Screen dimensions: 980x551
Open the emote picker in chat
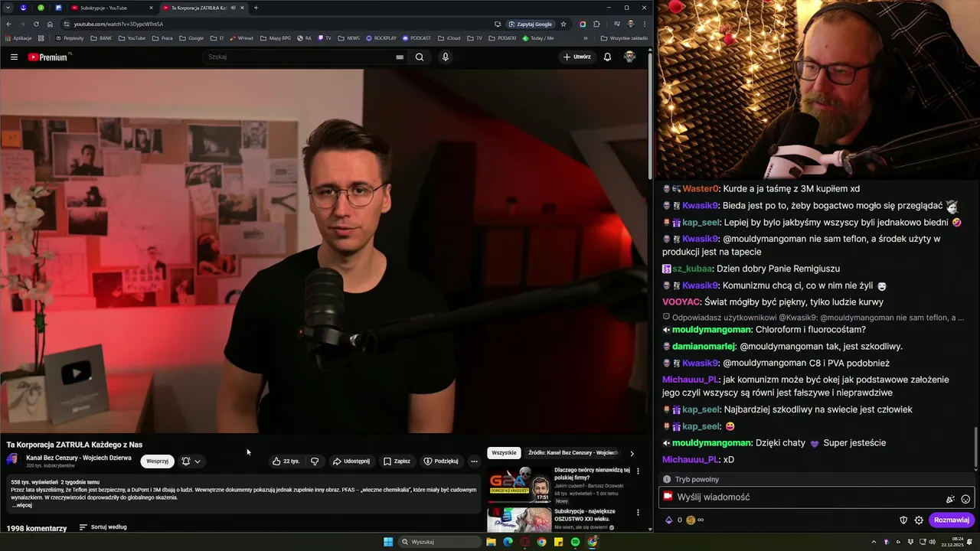(x=965, y=499)
